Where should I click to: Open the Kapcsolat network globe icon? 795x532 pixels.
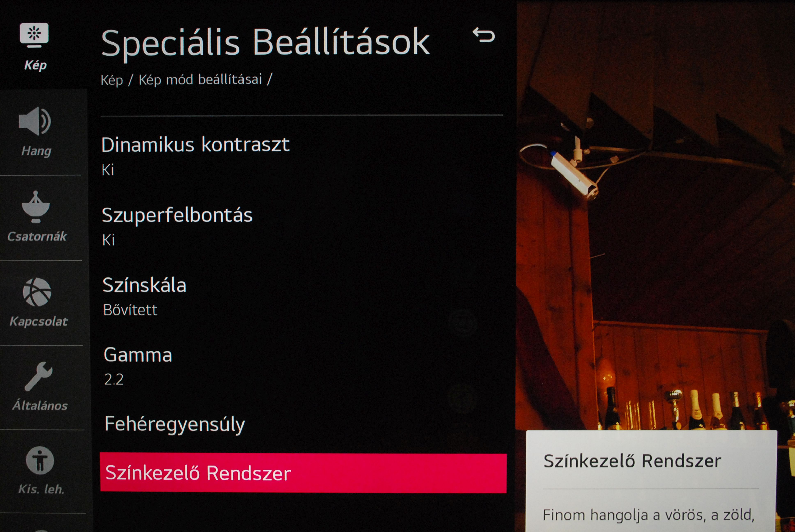[x=37, y=292]
